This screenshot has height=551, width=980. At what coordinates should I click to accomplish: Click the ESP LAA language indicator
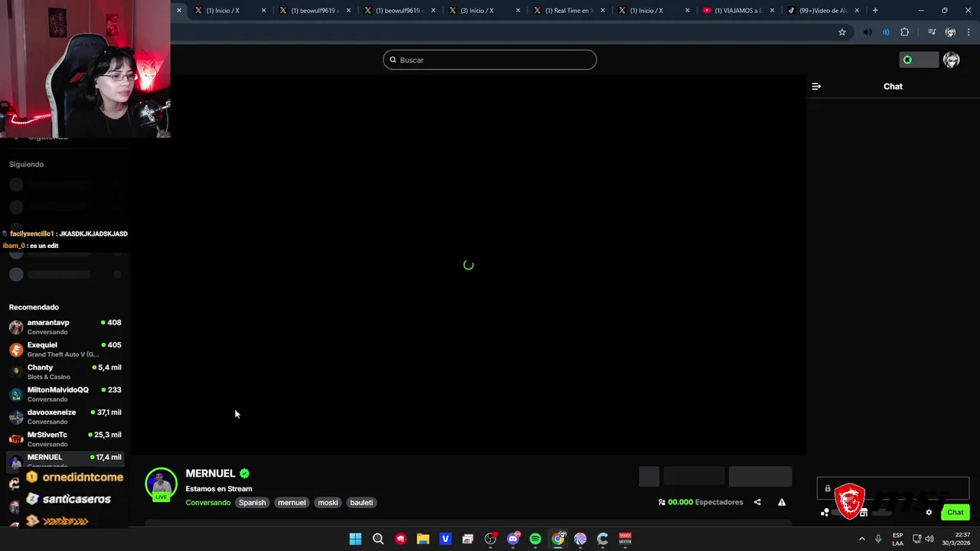pyautogui.click(x=897, y=539)
